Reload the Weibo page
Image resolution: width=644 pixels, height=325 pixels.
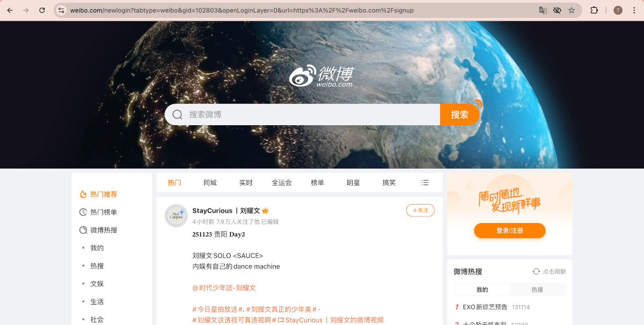click(x=42, y=10)
